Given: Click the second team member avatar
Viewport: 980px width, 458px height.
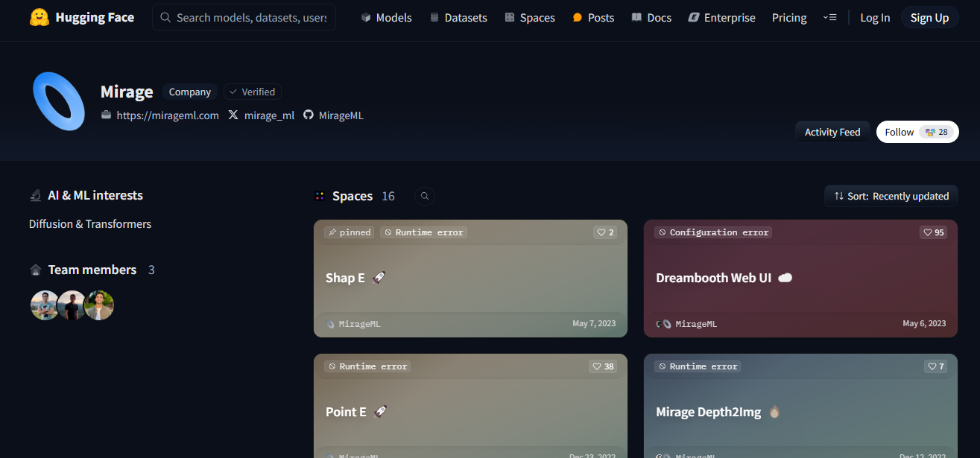Looking at the screenshot, I should tap(72, 305).
